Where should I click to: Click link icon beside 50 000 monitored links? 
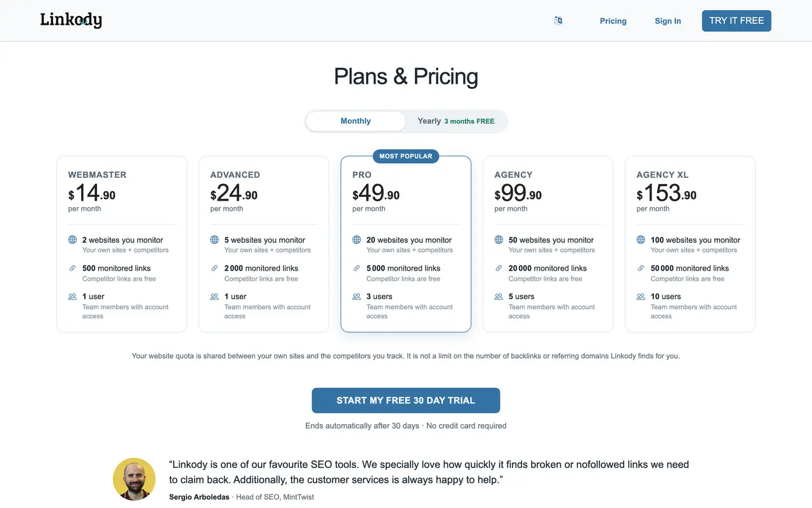[641, 268]
